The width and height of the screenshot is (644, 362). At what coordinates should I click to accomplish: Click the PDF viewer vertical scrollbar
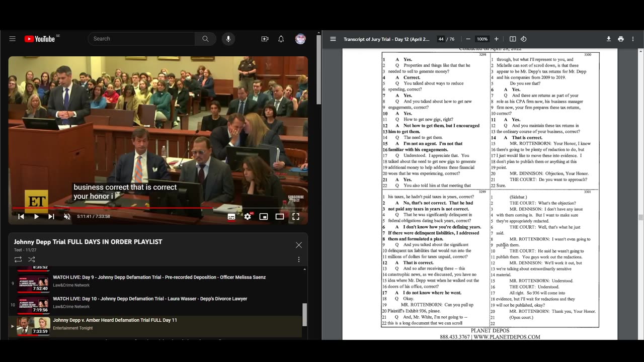tap(640, 217)
